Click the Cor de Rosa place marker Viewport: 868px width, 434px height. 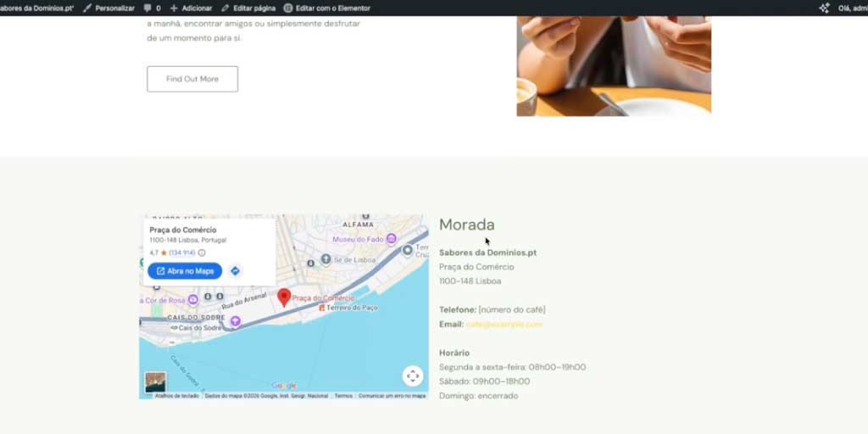192,299
